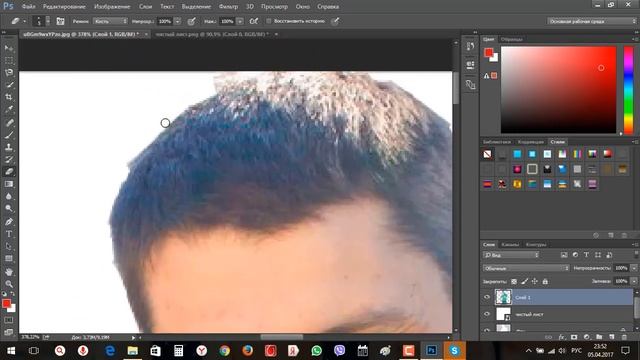Image resolution: width=640 pixels, height=360 pixels.
Task: Open the layer filter kind dropdown
Action: point(511,255)
